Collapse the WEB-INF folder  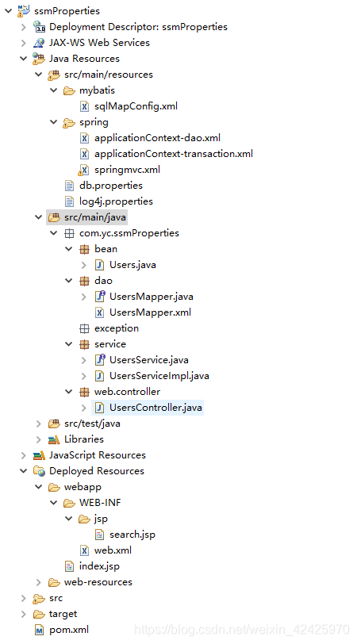(54, 503)
